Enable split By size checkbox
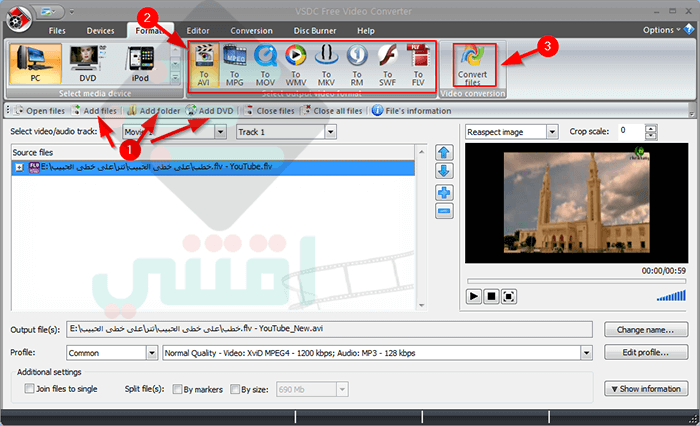Image resolution: width=700 pixels, height=426 pixels. pos(235,389)
